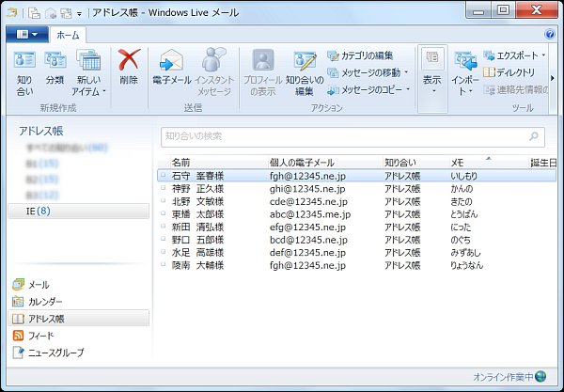Click the プロフィールの表示 icon
The image size is (564, 392).
click(263, 60)
